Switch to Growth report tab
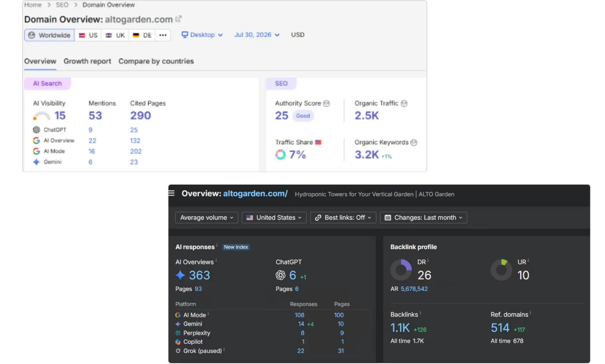The image size is (605, 364). point(87,61)
